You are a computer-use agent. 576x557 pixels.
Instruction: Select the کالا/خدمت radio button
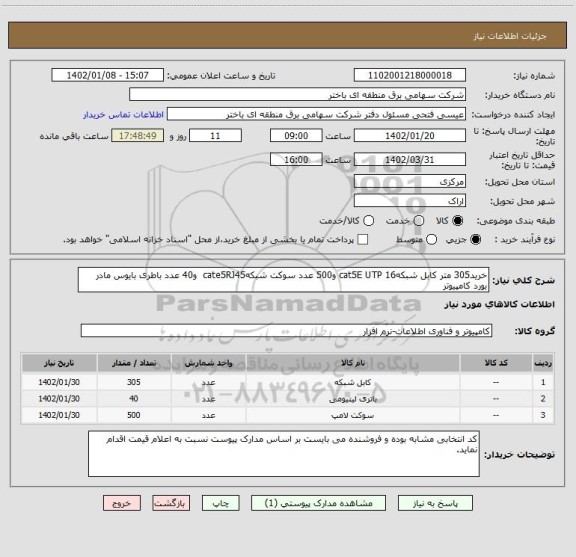[x=368, y=221]
